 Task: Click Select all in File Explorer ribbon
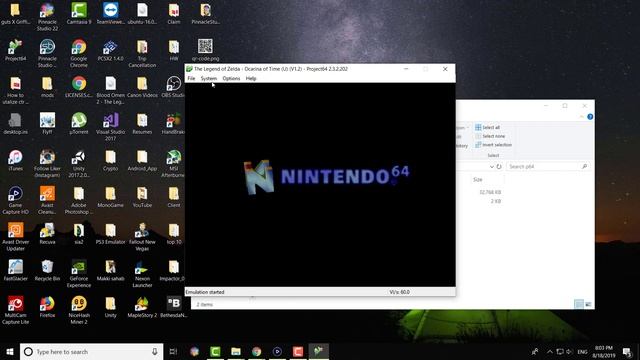(487, 127)
